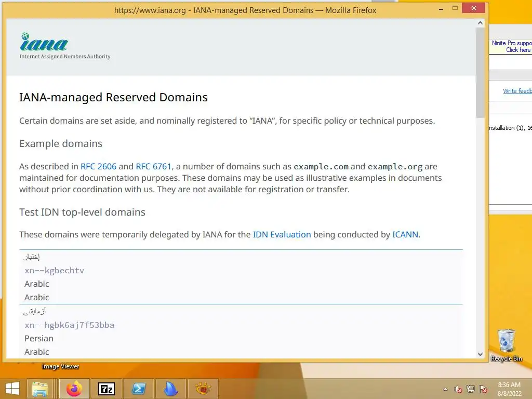
Task: Click the Persian script test domain name
Action: point(34,311)
